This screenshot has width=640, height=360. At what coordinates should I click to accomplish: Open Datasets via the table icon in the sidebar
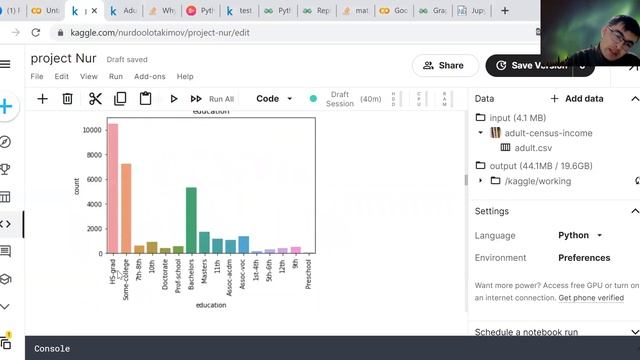click(5, 197)
